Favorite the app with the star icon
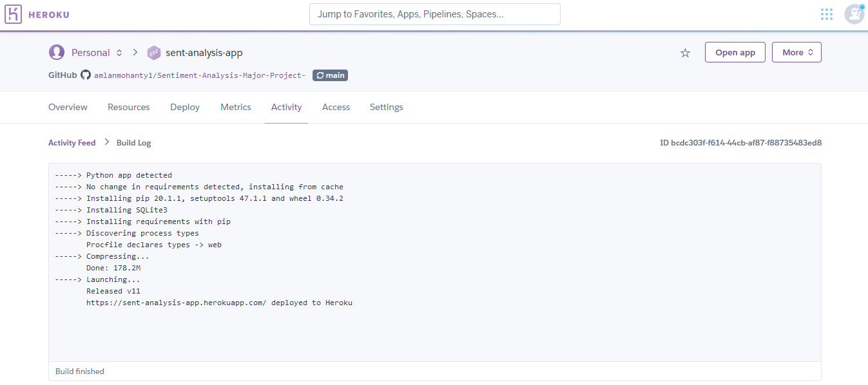Screen dimensions: 868x385 [685, 53]
